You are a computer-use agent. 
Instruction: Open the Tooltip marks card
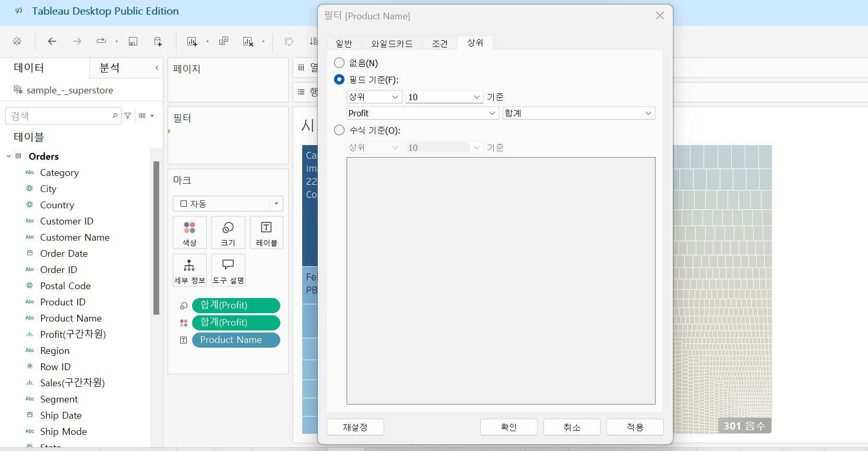pyautogui.click(x=228, y=270)
